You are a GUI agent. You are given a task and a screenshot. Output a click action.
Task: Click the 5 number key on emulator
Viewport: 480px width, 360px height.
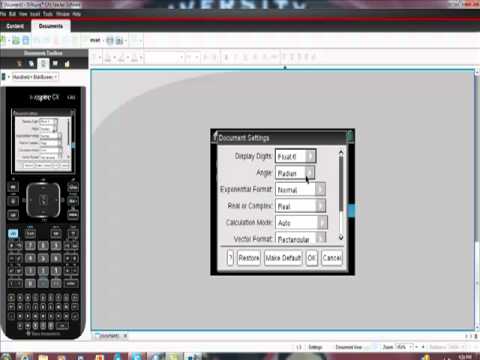(x=43, y=258)
